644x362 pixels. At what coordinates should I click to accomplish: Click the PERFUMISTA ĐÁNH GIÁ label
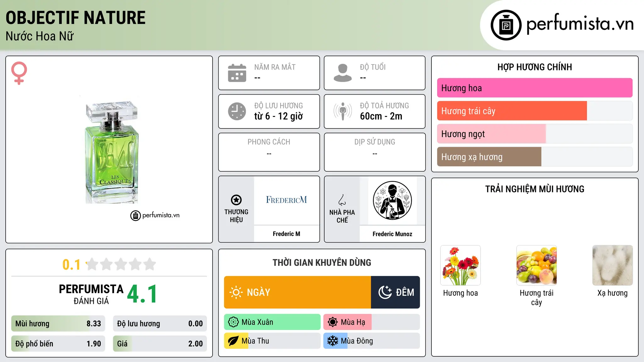(91, 294)
